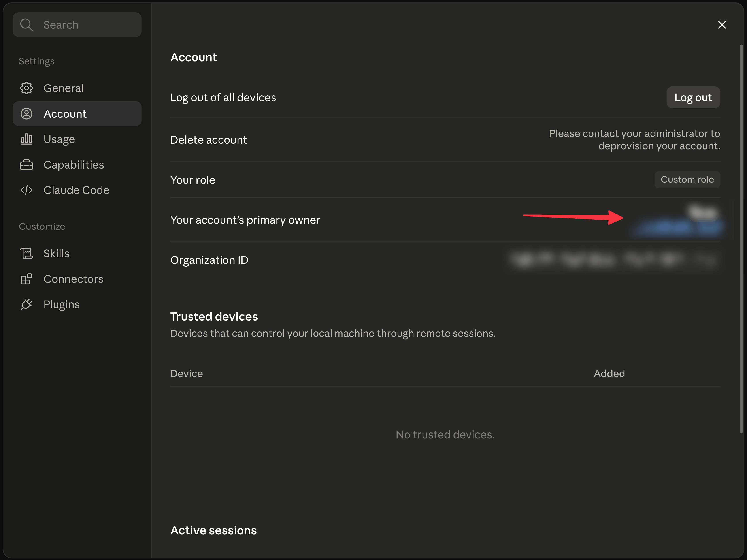
Task: Click the Custom role badge
Action: click(687, 180)
